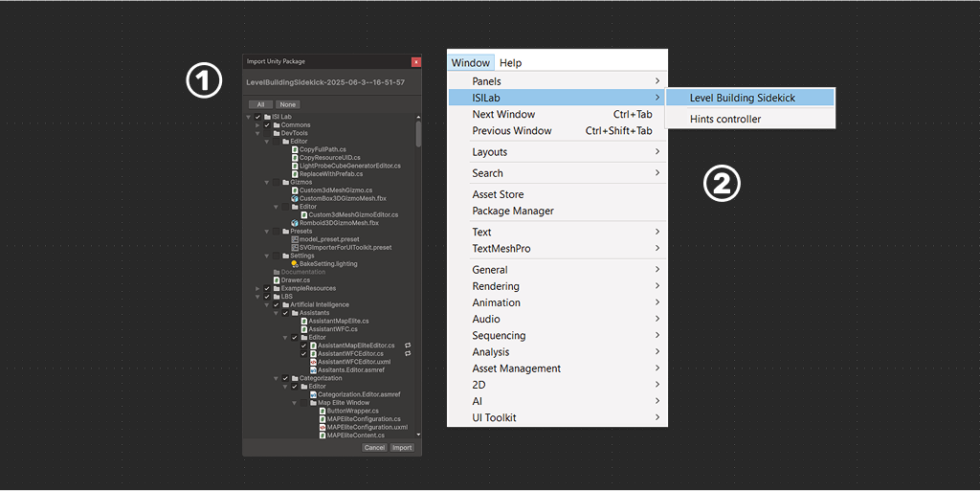The image size is (980, 491).
Task: Click the Custom3dMeshGizmoEditor.cs script icon
Action: pyautogui.click(x=304, y=214)
